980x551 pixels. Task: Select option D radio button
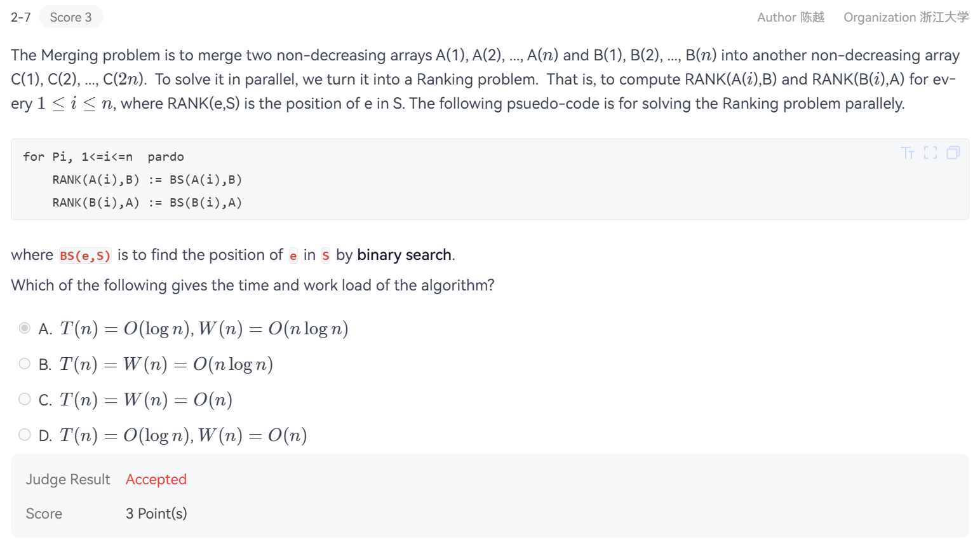[x=25, y=435]
